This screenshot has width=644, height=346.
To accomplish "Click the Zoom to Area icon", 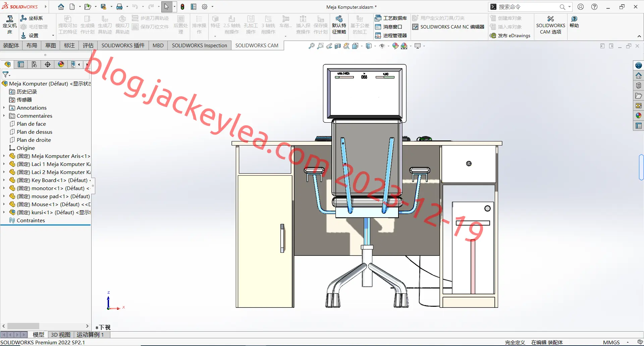I will [320, 46].
